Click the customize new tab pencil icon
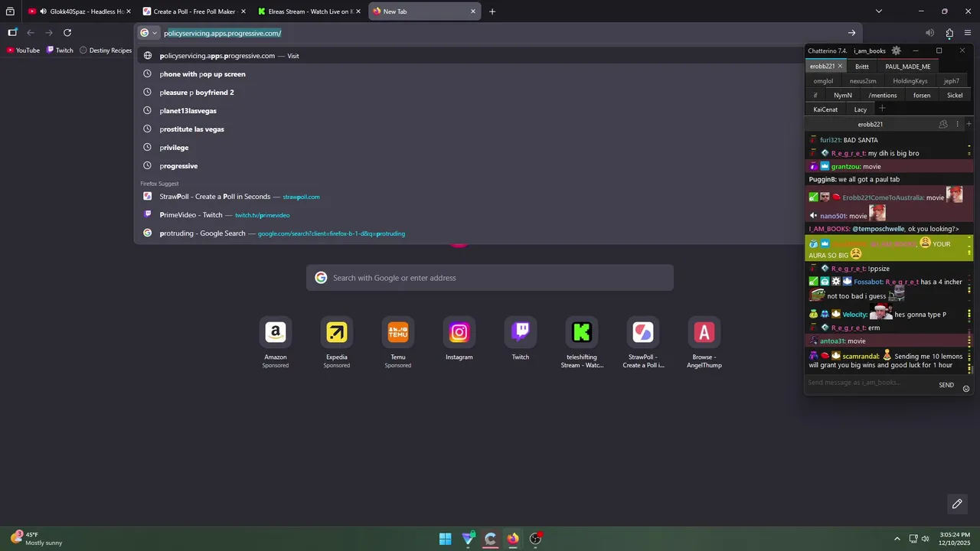Image resolution: width=980 pixels, height=551 pixels. [x=957, y=504]
